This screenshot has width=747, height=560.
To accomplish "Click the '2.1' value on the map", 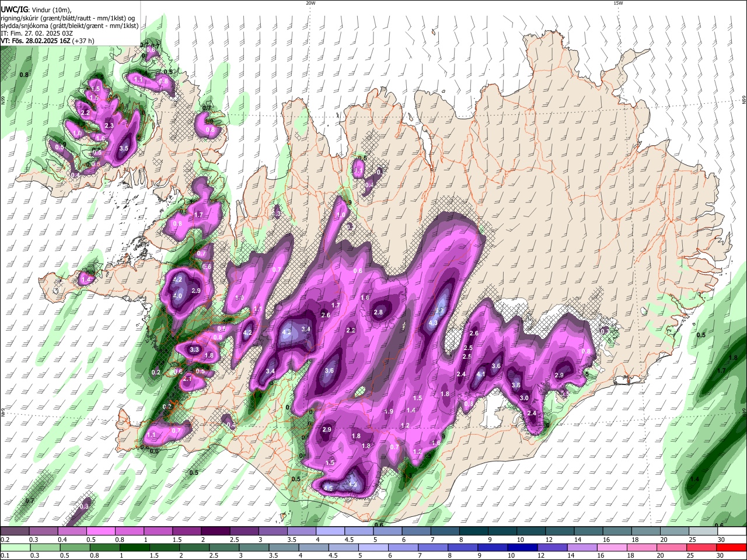I will [187, 379].
